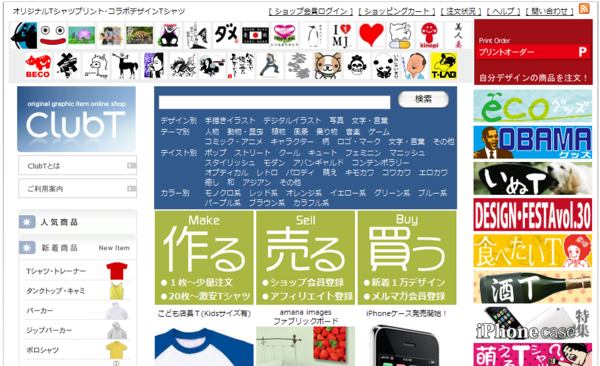600x366 pixels.
Task: Open the OBAMA グッズ banner
Action: pyautogui.click(x=533, y=142)
